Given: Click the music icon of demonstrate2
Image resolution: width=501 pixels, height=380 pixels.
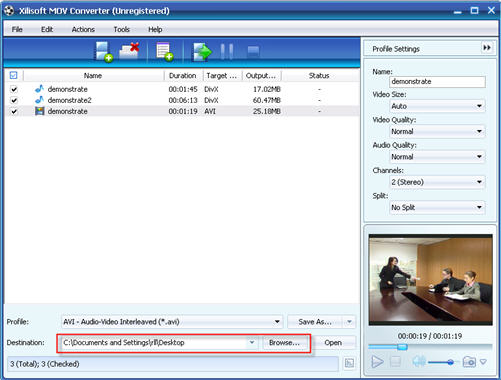Looking at the screenshot, I should pos(39,100).
